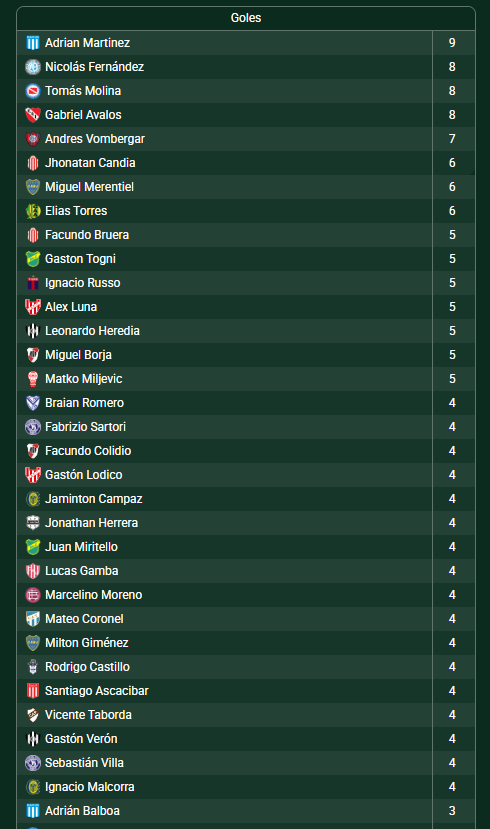This screenshot has width=490, height=829.
Task: Open Leonardo Heredia player link
Action: [x=93, y=331]
